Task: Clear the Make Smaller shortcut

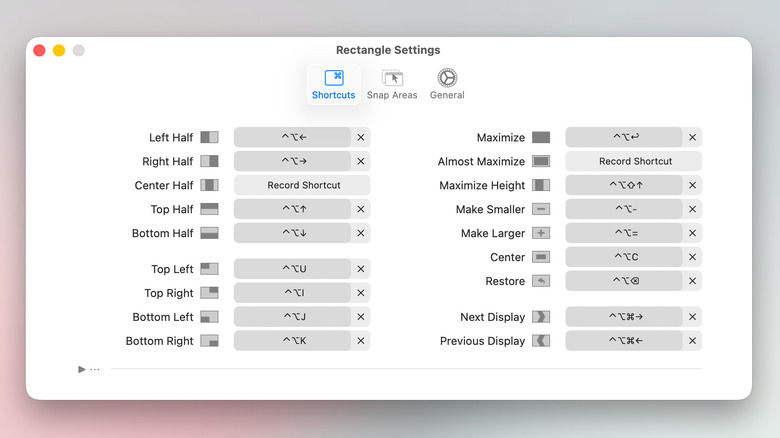Action: tap(692, 209)
